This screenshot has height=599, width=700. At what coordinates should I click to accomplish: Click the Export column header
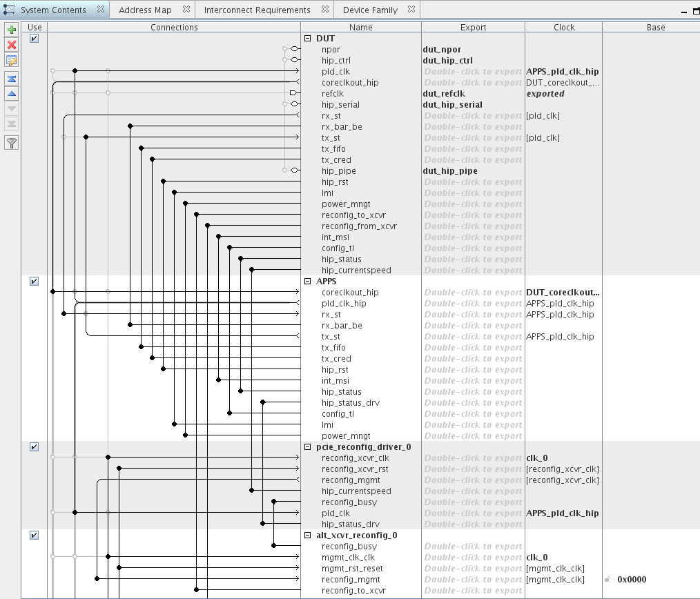coord(473,27)
